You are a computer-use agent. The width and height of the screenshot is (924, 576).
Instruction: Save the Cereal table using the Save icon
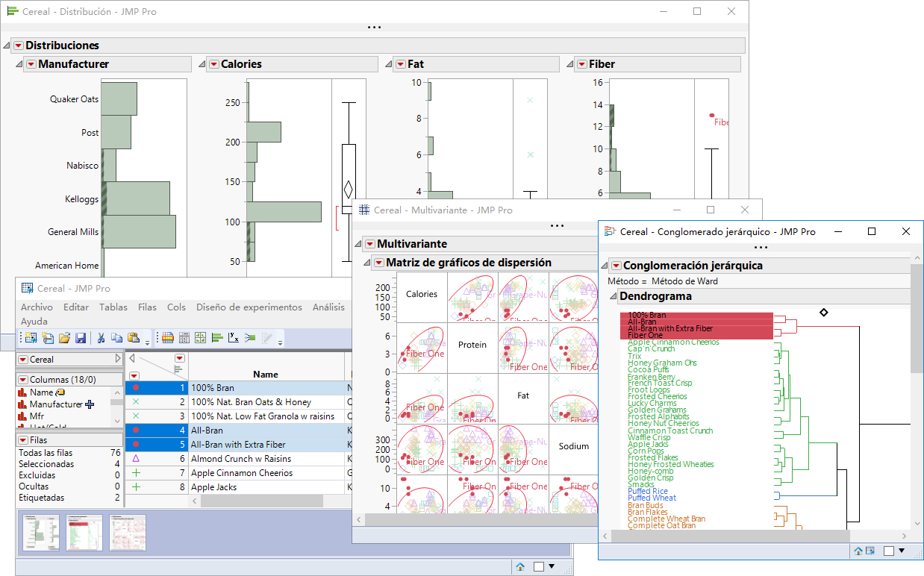81,337
